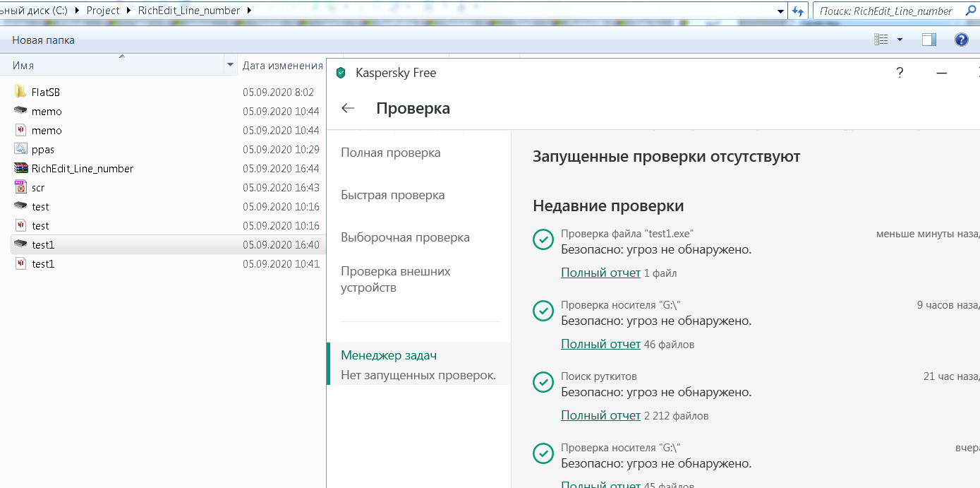
Task: Click the text 9 часов назад
Action: pos(948,305)
